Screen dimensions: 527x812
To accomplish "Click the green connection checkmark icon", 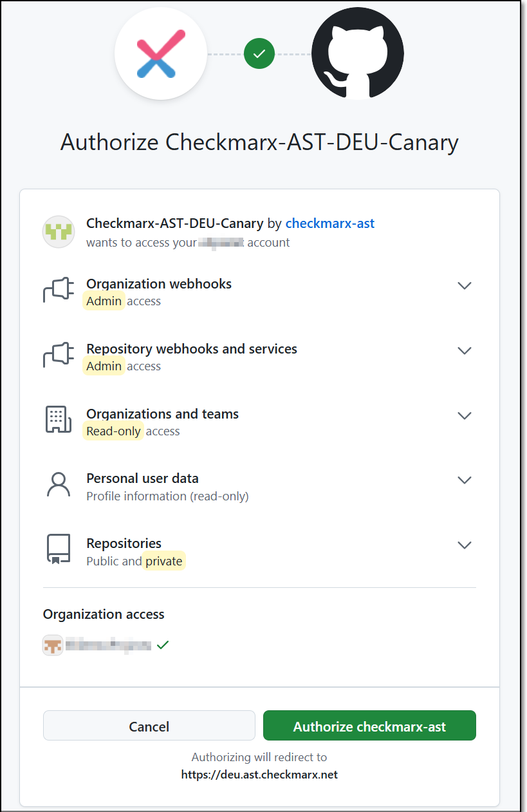I will coord(259,54).
